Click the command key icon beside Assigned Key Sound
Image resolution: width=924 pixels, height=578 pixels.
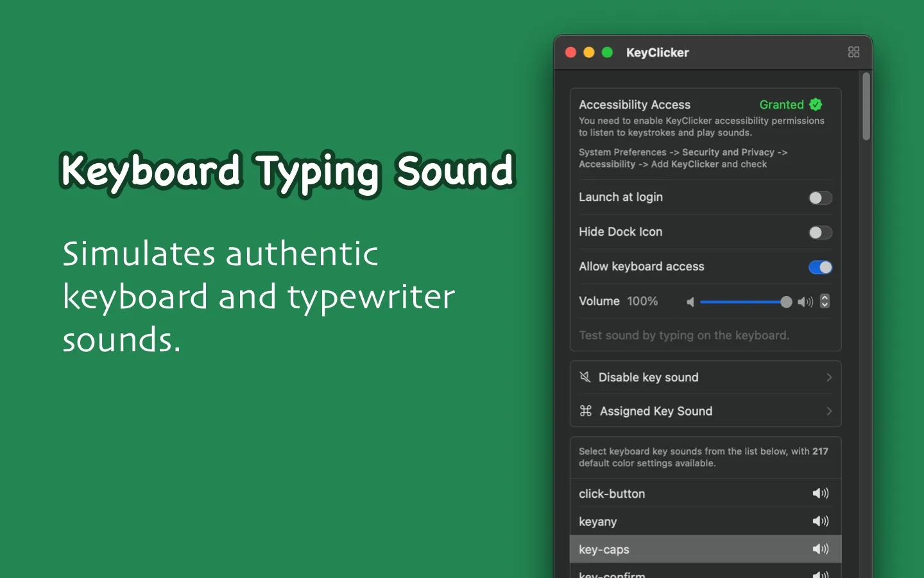[585, 411]
